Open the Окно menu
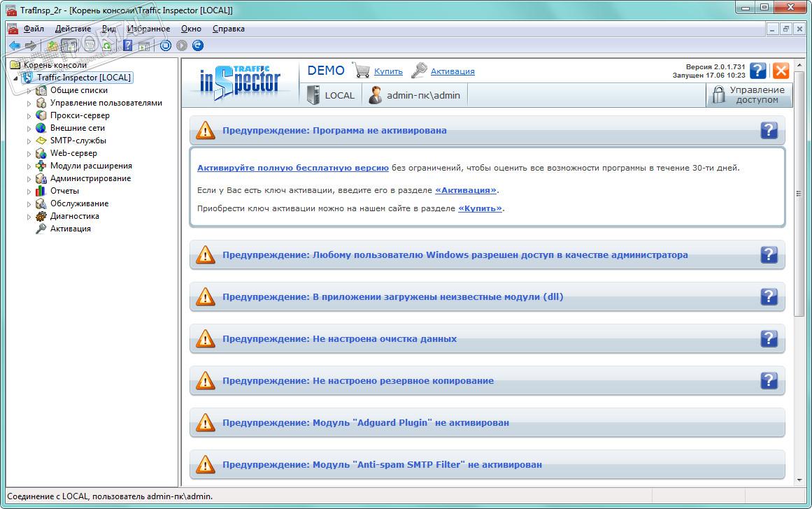The height and width of the screenshot is (509, 812). point(191,29)
